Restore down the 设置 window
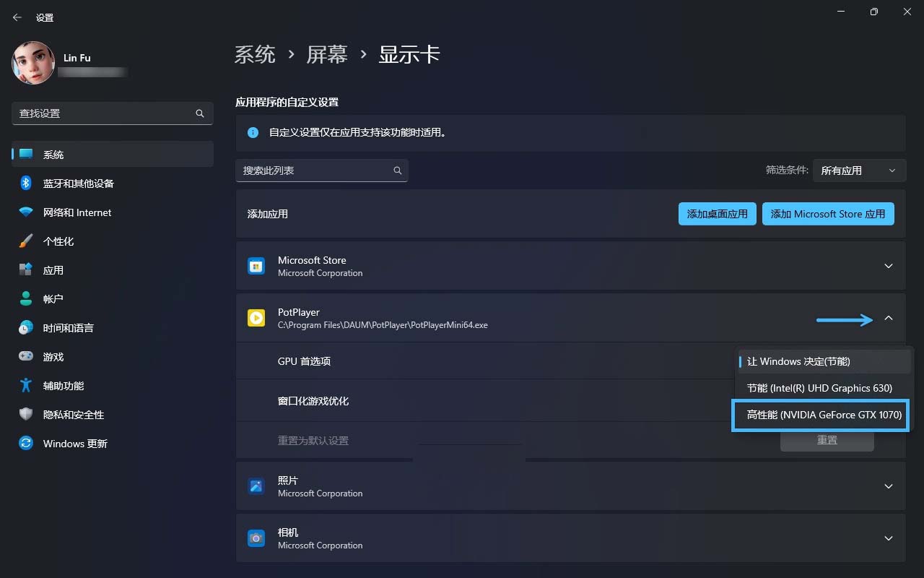This screenshot has width=924, height=578. 874,12
